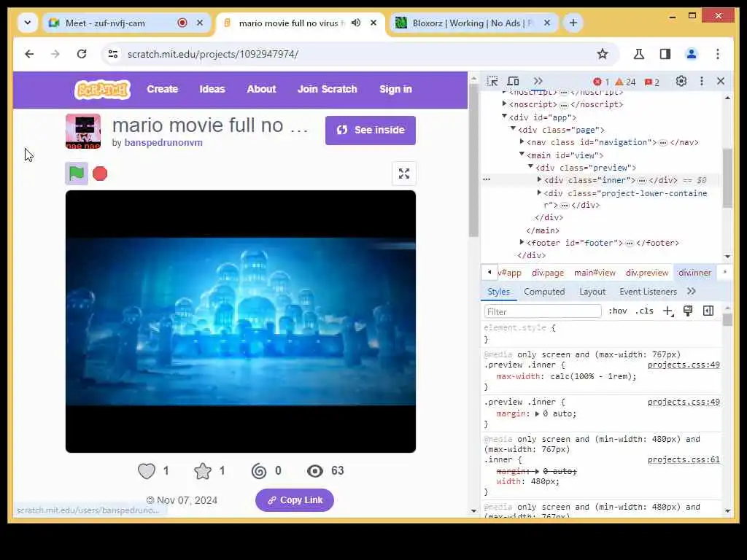Open the Scratch logo homepage

pos(102,90)
